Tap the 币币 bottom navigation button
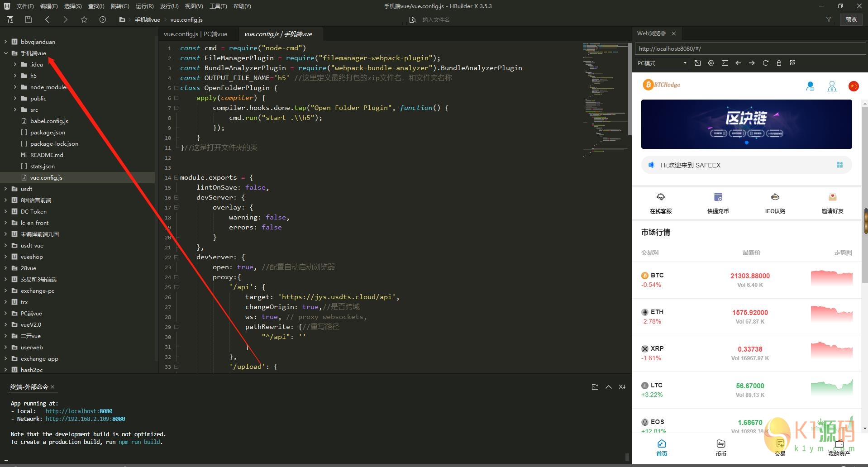Image resolution: width=868 pixels, height=467 pixels. [720, 447]
